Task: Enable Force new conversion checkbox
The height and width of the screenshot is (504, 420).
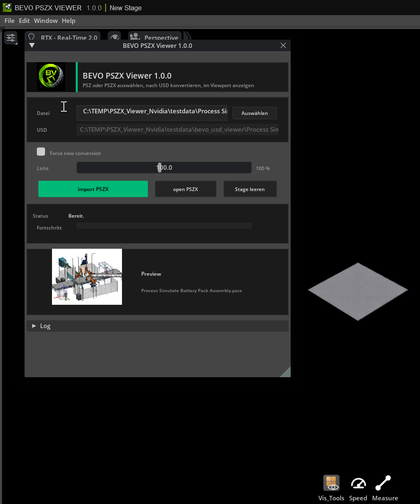Action: coord(41,152)
